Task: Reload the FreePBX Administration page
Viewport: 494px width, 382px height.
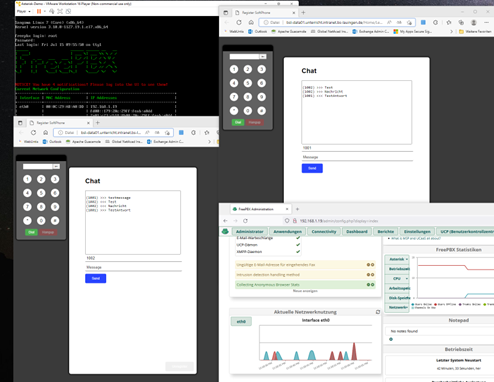Action: [x=246, y=221]
